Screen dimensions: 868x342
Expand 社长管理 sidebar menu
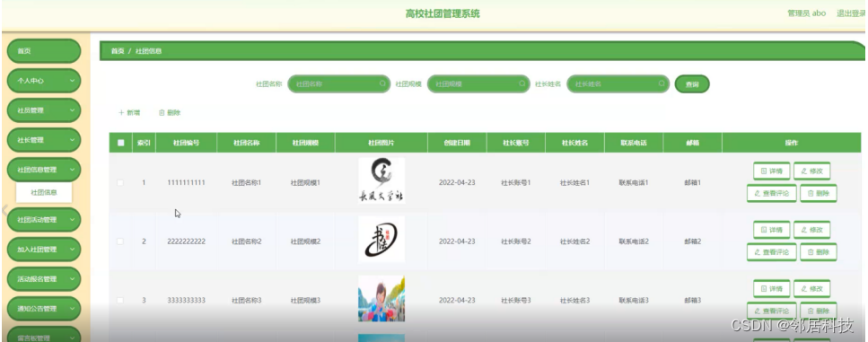pyautogui.click(x=44, y=140)
